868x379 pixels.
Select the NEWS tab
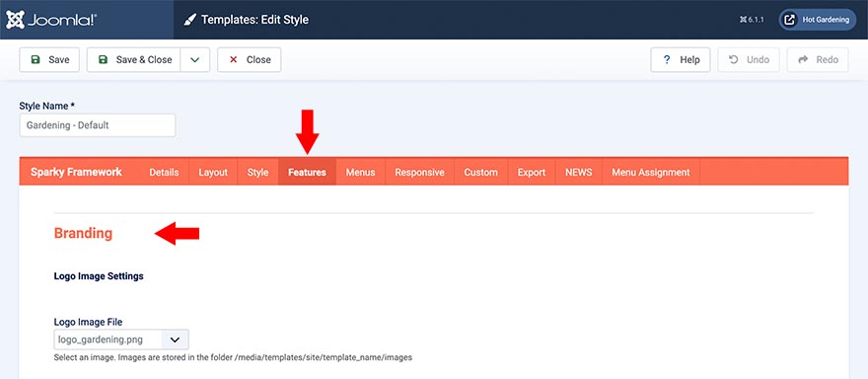[x=578, y=173]
